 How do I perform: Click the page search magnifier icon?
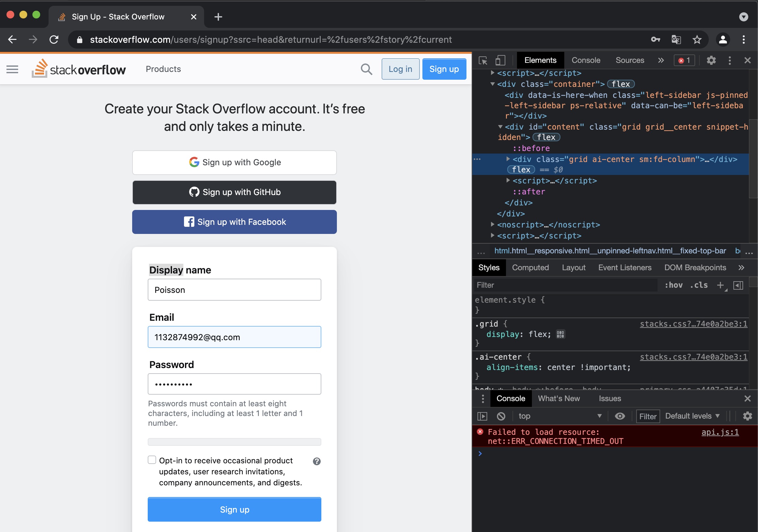pos(366,69)
